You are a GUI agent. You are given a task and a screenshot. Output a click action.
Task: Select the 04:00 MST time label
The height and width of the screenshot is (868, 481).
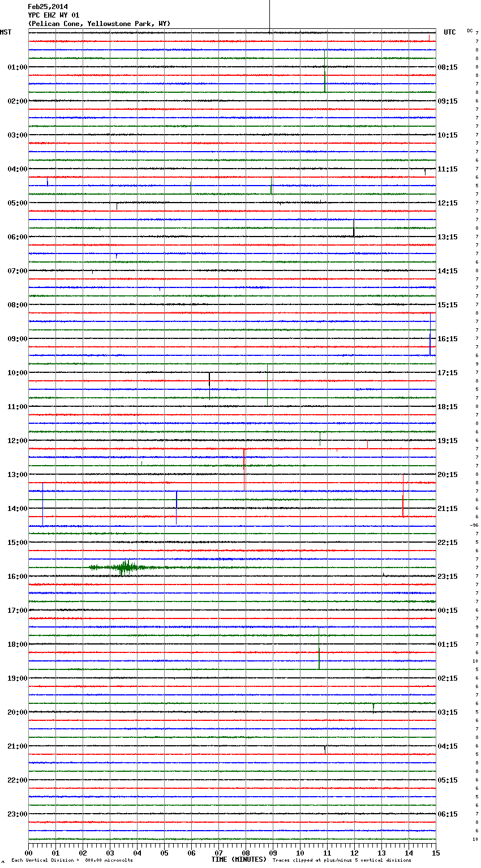(x=18, y=169)
